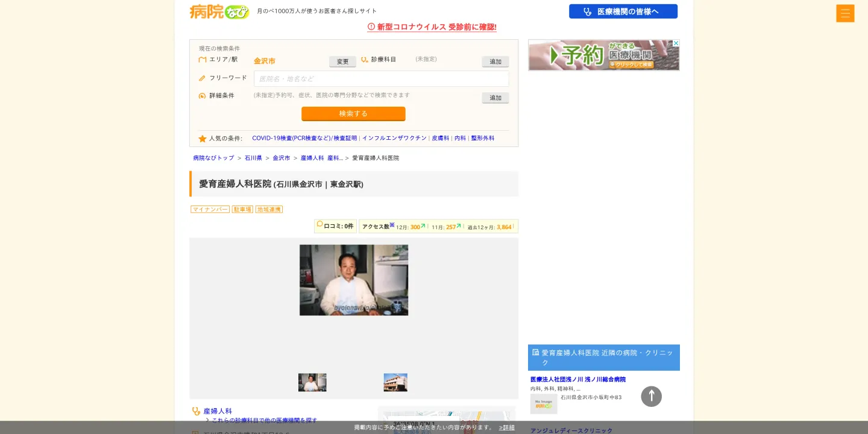Click the stethoscope icon beside 産婦人科
Screen dimensions: 868x434
point(196,411)
